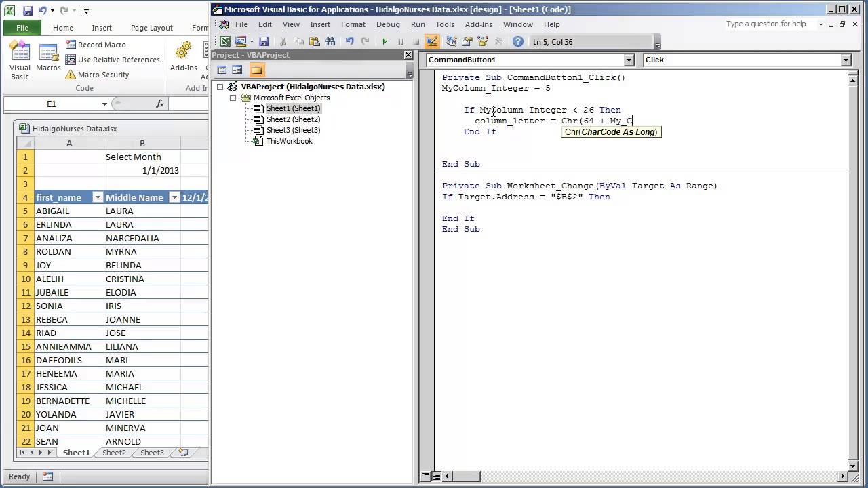
Task: Open the Object Browser toolbar icon
Action: pos(483,41)
